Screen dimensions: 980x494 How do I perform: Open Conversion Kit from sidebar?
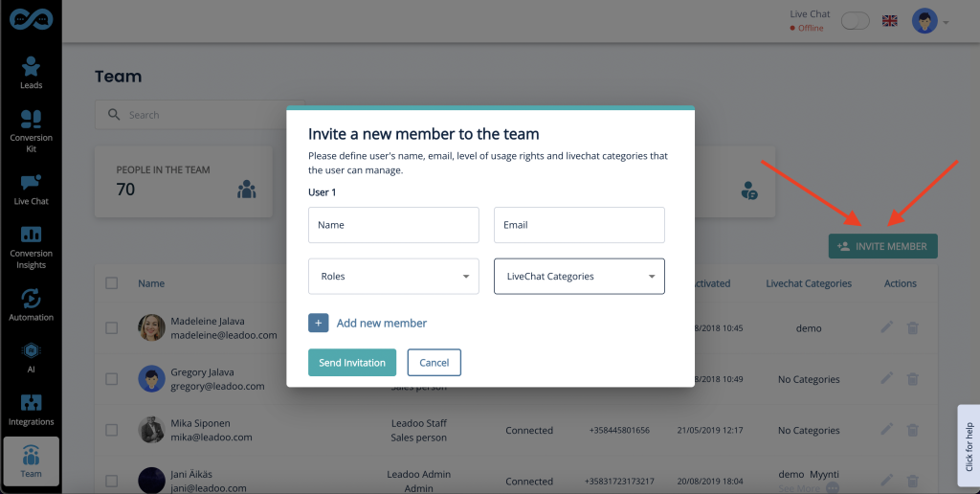pyautogui.click(x=31, y=131)
